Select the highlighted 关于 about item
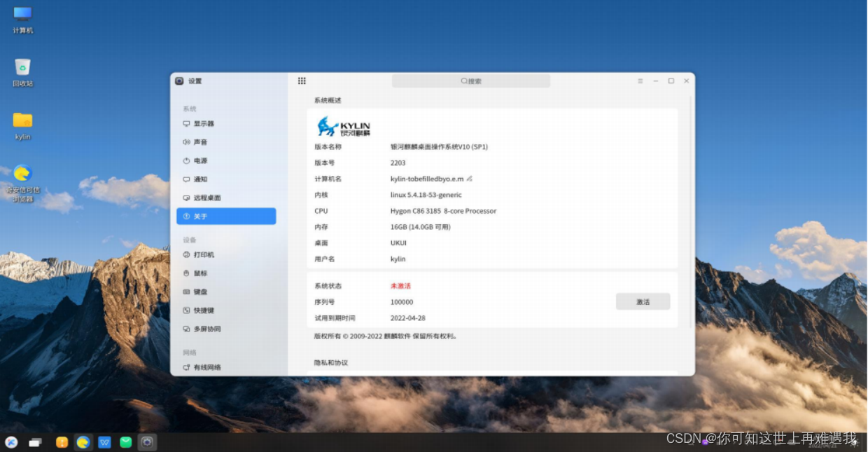Screen dimensions: 868x452 (226, 217)
